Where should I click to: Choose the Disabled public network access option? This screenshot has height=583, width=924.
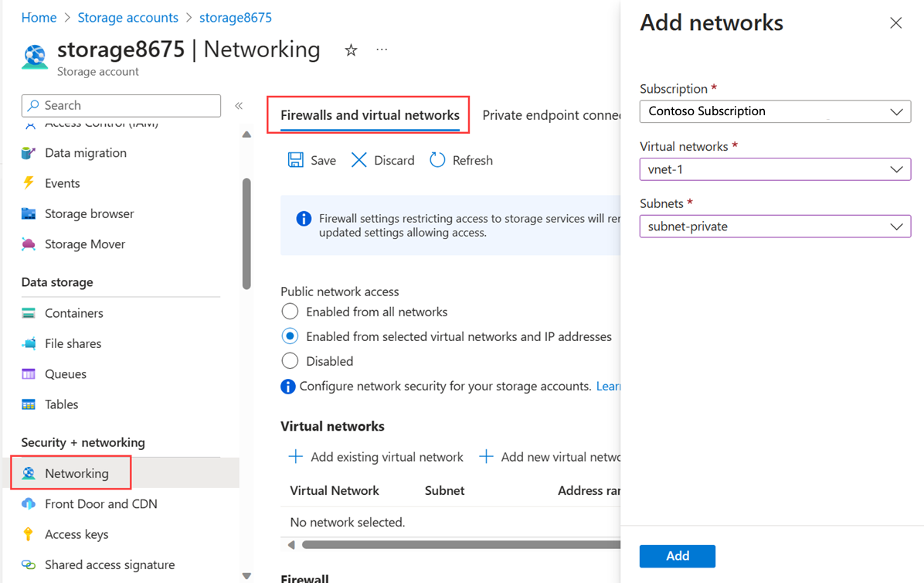click(x=290, y=360)
